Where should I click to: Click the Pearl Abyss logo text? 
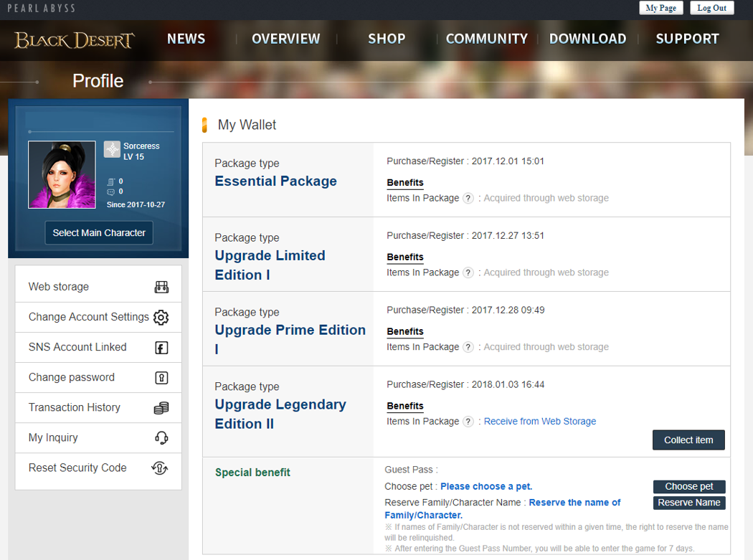coord(42,8)
